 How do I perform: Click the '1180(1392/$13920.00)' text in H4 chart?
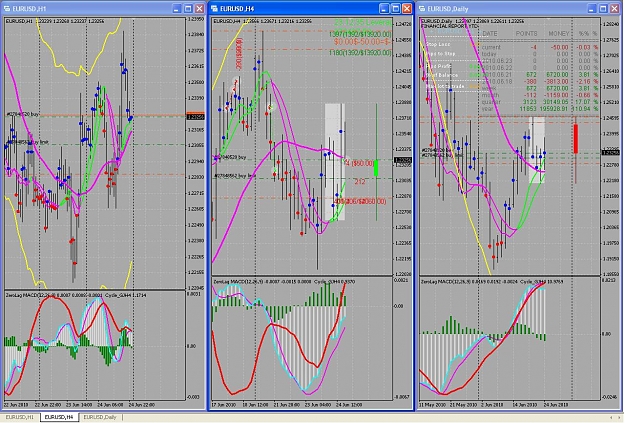pyautogui.click(x=360, y=52)
